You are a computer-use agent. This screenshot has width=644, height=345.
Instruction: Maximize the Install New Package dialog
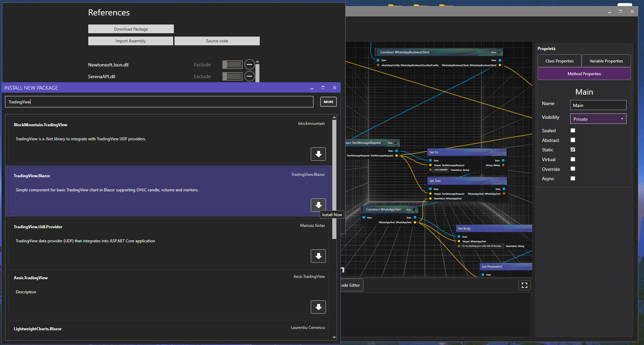coord(323,88)
